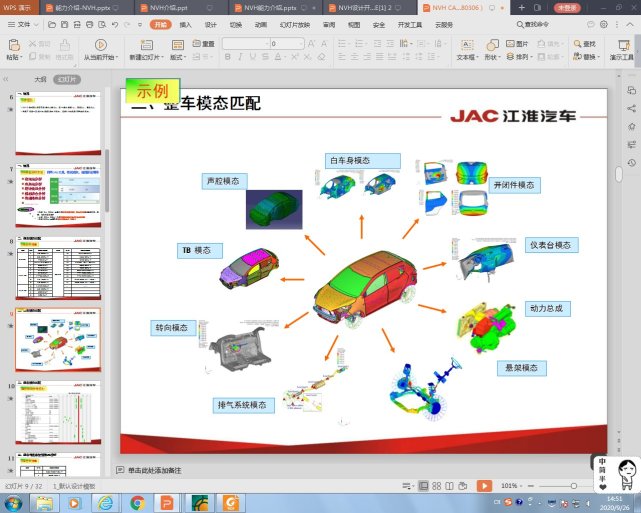
Task: Open a file with the folder icon
Action: point(52,25)
